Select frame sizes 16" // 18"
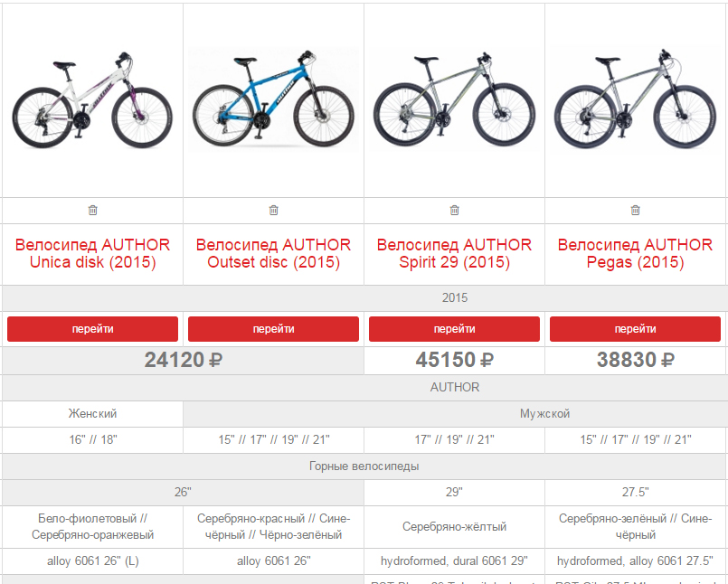The width and height of the screenshot is (728, 584). point(92,439)
